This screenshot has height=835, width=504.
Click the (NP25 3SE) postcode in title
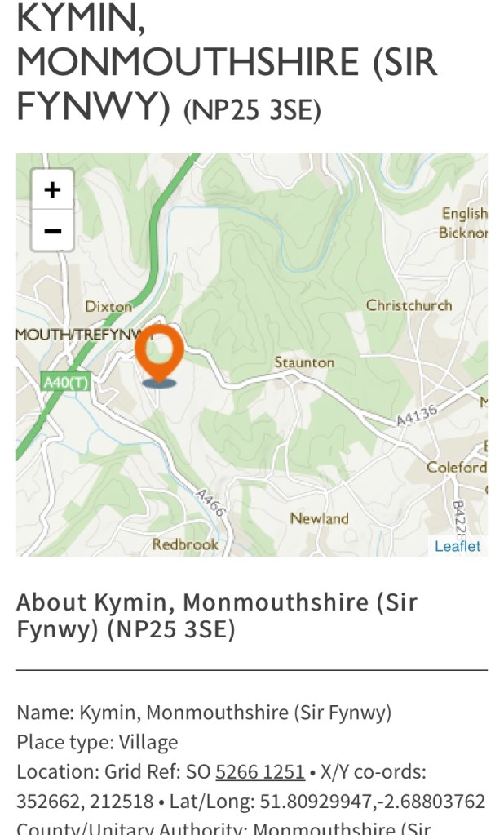[252, 110]
